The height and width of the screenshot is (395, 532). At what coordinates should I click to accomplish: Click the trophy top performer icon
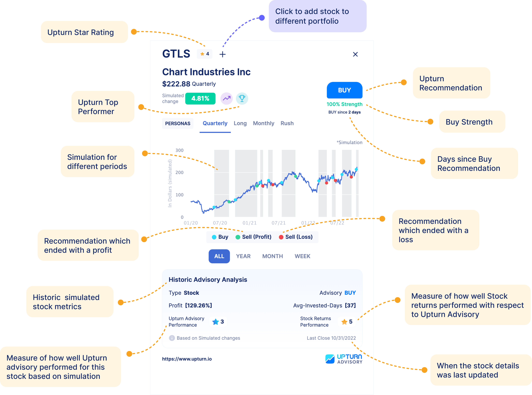(242, 98)
